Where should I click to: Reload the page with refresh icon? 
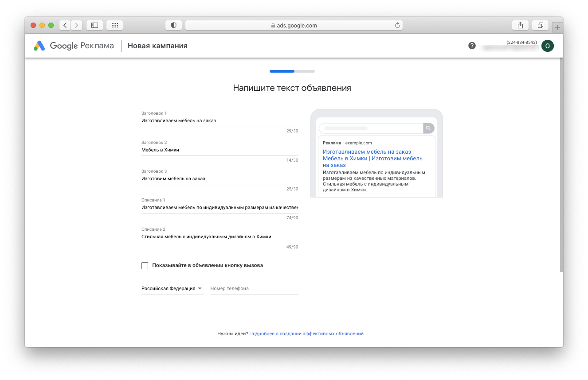click(x=397, y=25)
